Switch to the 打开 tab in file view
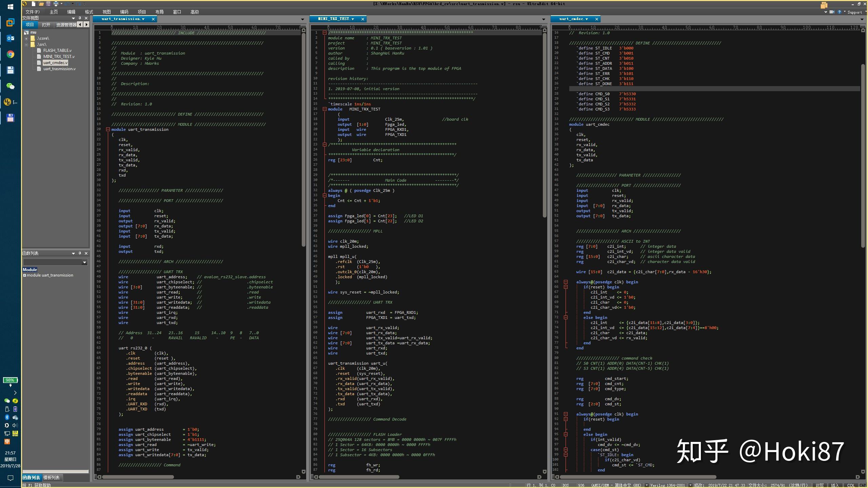Screen dimensions: 868x488 click(46, 25)
